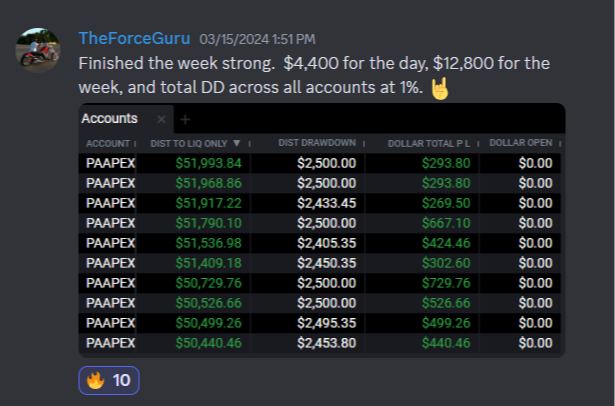Close the Accounts tab with the X

161,119
